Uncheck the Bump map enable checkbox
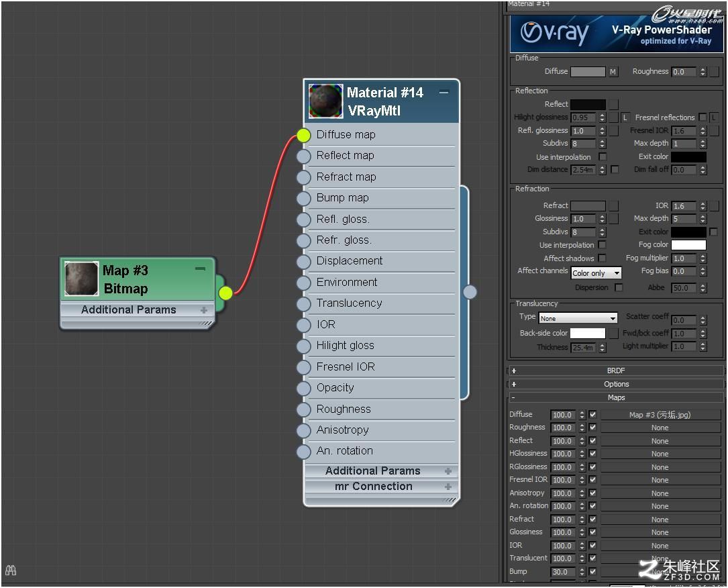This screenshot has height=588, width=728. 593,572
